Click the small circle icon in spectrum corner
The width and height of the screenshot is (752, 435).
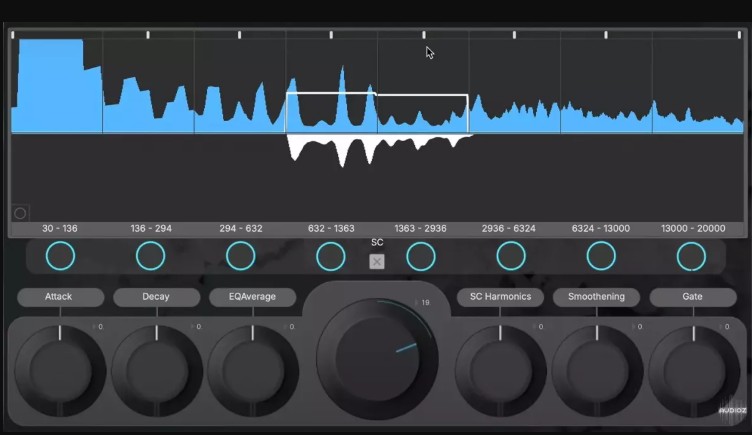pos(20,213)
